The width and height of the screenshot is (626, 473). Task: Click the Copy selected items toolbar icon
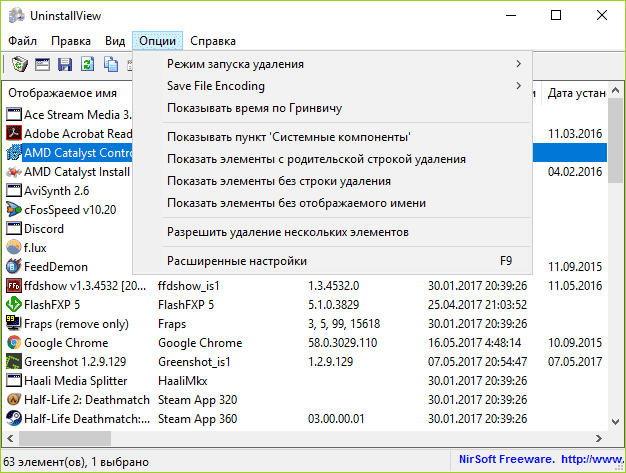pos(110,65)
